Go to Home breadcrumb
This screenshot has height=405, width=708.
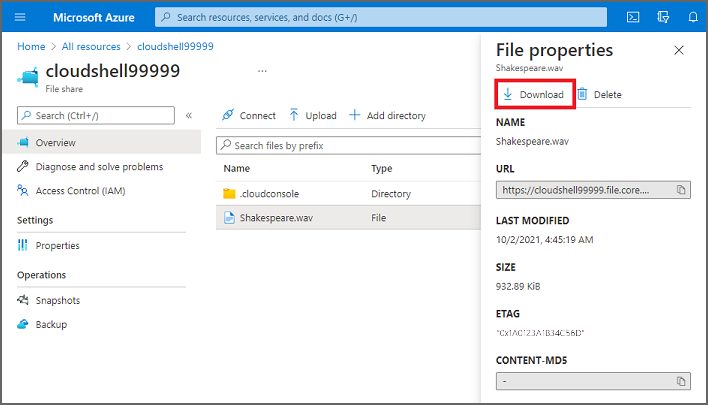pos(31,47)
